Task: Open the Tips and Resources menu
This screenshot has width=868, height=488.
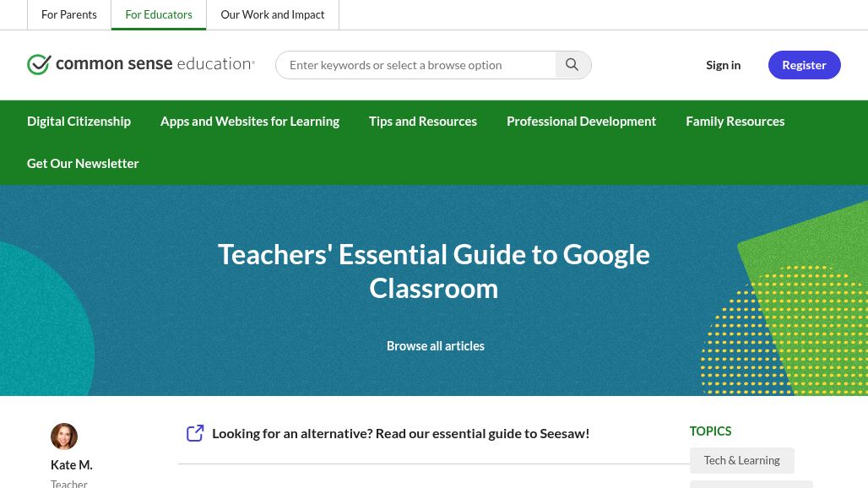Action: pyautogui.click(x=423, y=122)
